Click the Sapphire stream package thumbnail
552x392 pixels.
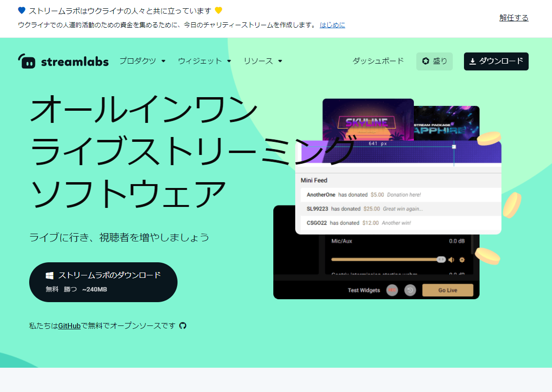tap(447, 123)
